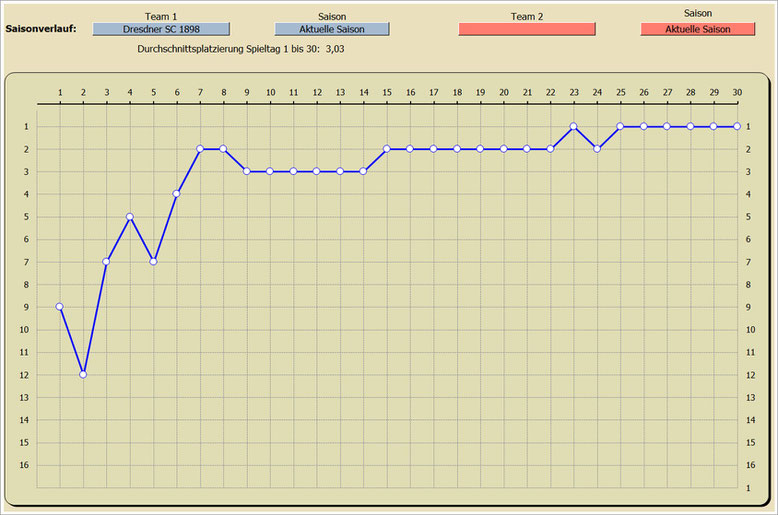Select the matchday 3 data point at rank 7
Screen dimensions: 778x515
[106, 261]
